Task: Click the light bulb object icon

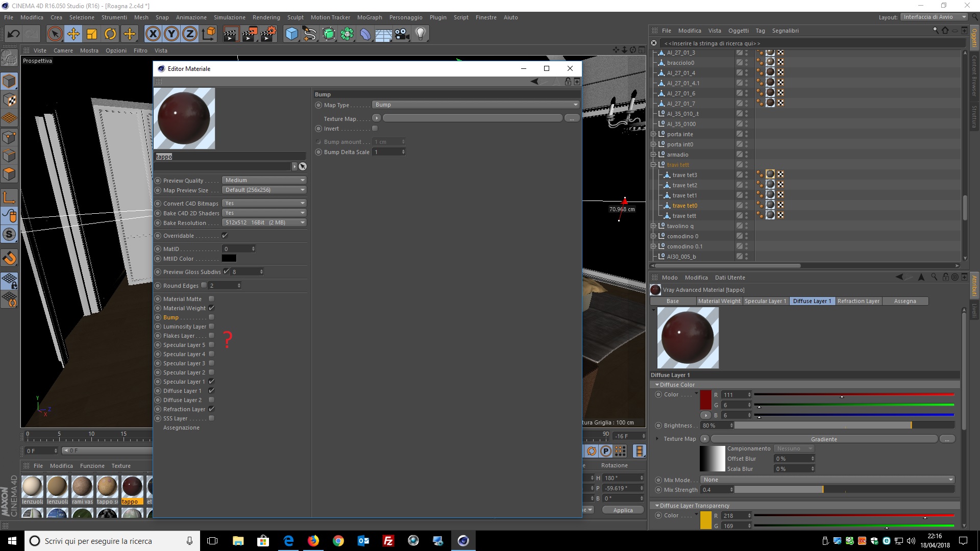Action: coord(420,34)
